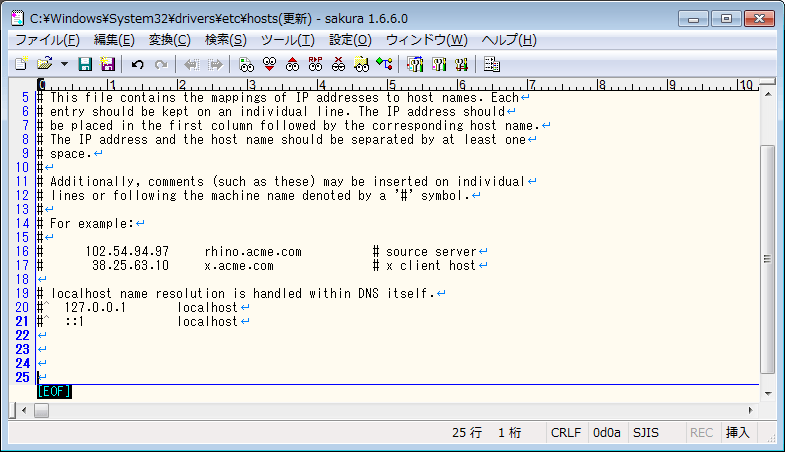This screenshot has height=452, width=785.
Task: Create a new document with toolbar icon
Action: pyautogui.click(x=21, y=64)
